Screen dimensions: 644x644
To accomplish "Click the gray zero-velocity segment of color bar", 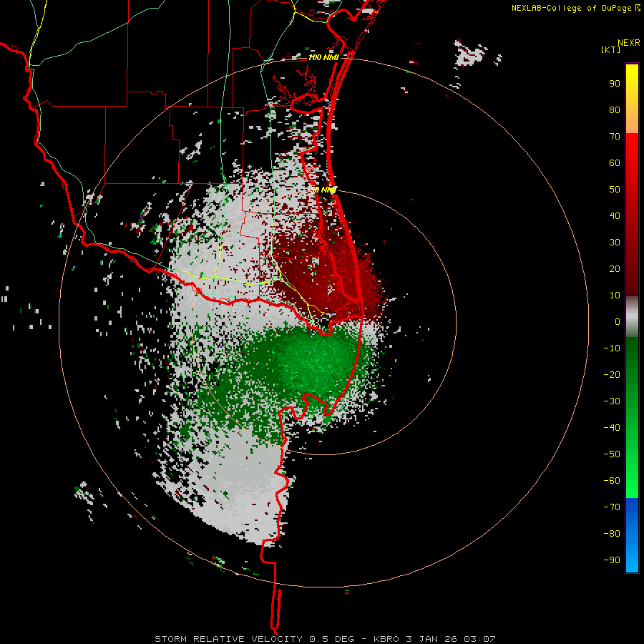I will (x=632, y=317).
